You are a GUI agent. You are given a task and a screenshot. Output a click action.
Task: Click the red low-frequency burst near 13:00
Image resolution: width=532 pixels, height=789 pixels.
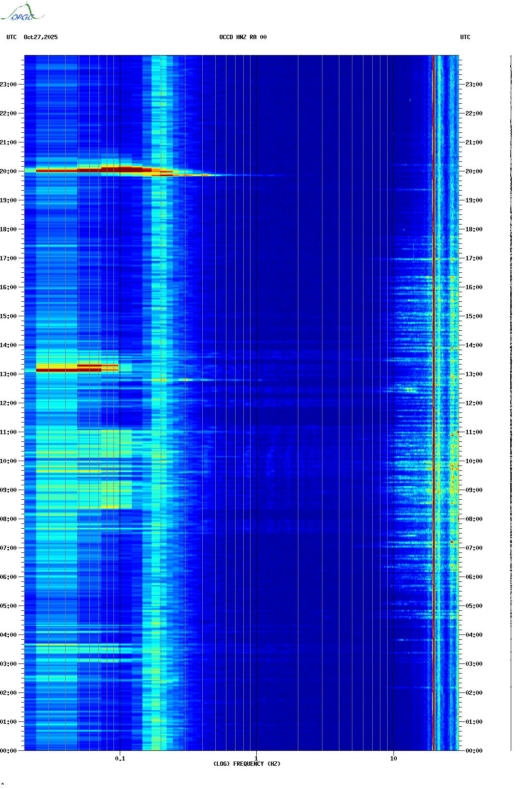77,368
